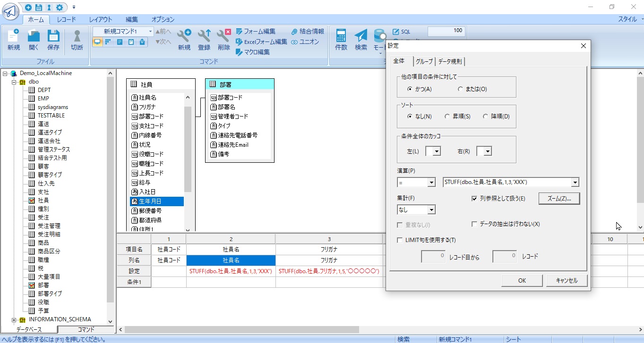Run 検索 search with paper plane icon

[x=361, y=40]
